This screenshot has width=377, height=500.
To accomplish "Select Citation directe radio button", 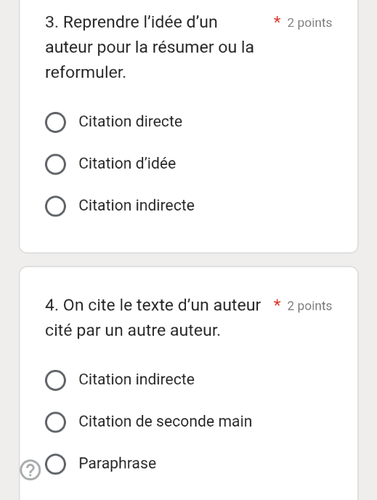I will point(55,122).
